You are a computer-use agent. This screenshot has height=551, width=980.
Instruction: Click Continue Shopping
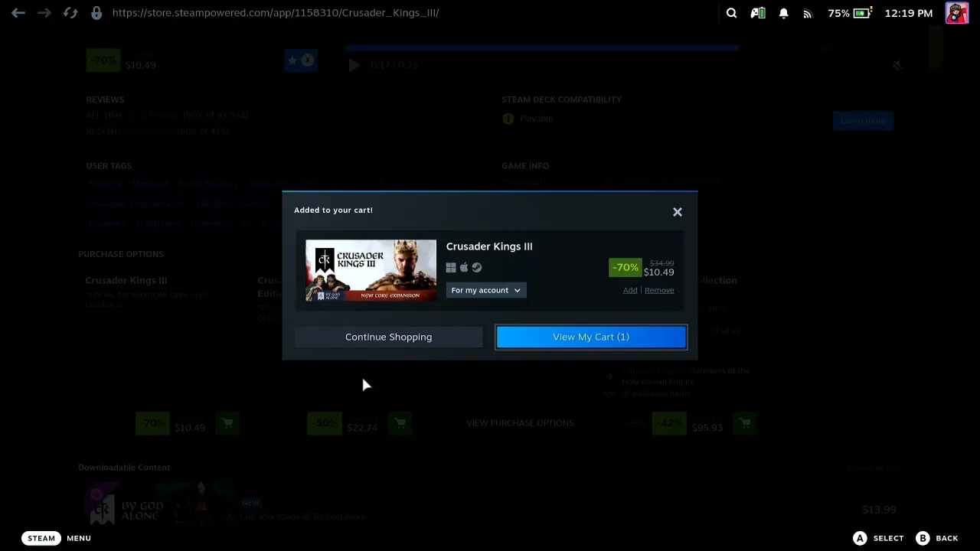[x=388, y=337]
